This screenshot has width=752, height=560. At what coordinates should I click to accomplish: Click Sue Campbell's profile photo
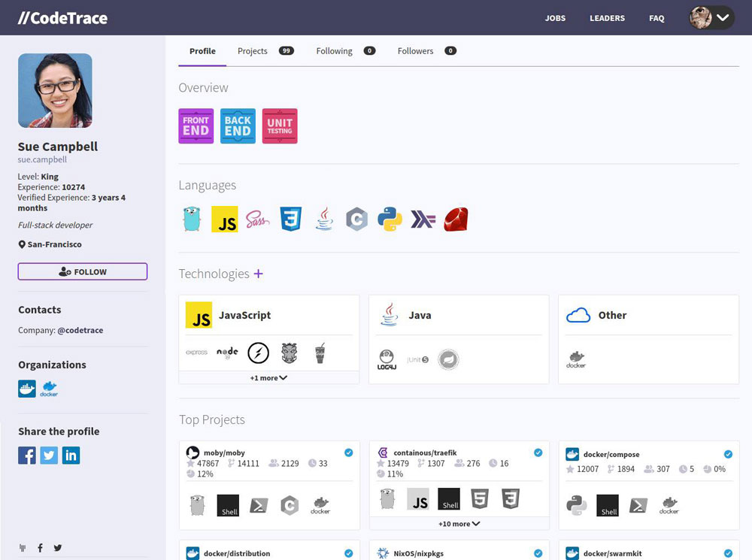pyautogui.click(x=55, y=90)
